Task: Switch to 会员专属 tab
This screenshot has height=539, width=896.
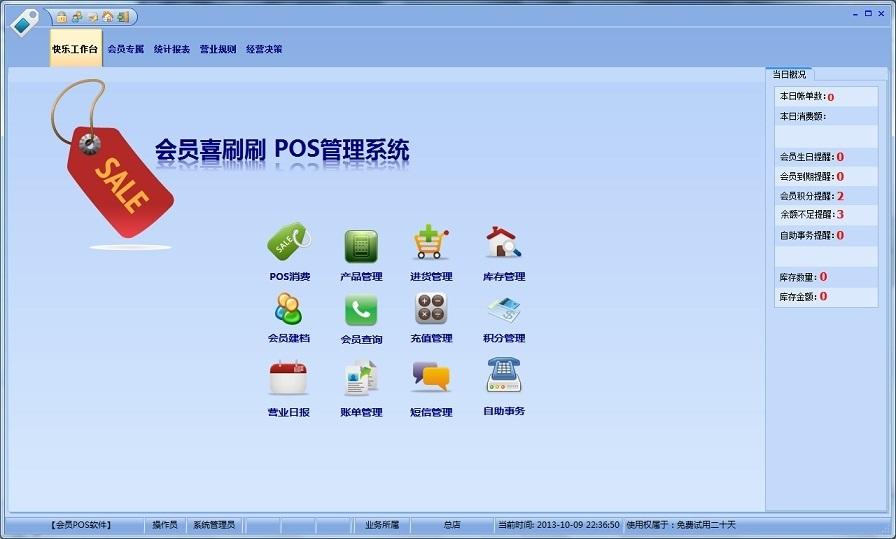Action: coord(126,49)
